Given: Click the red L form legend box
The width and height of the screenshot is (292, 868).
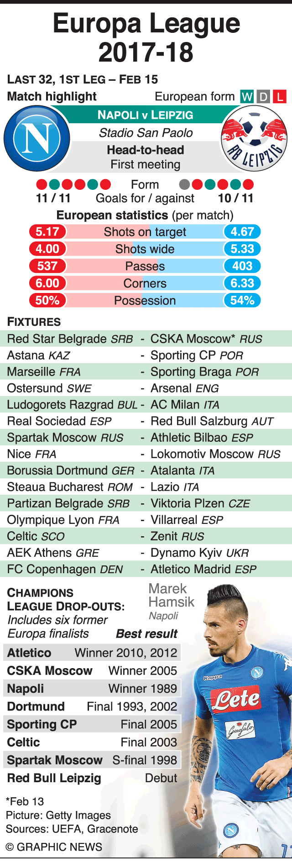Looking at the screenshot, I should coord(279,96).
